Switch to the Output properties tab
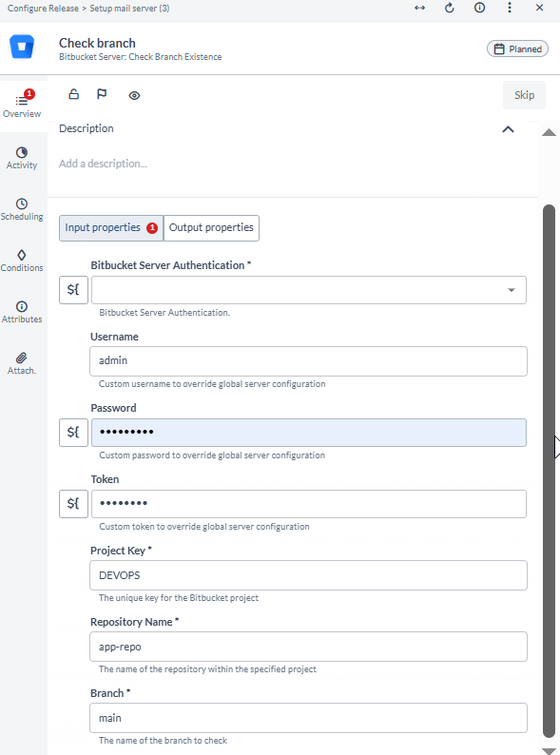 pos(211,228)
